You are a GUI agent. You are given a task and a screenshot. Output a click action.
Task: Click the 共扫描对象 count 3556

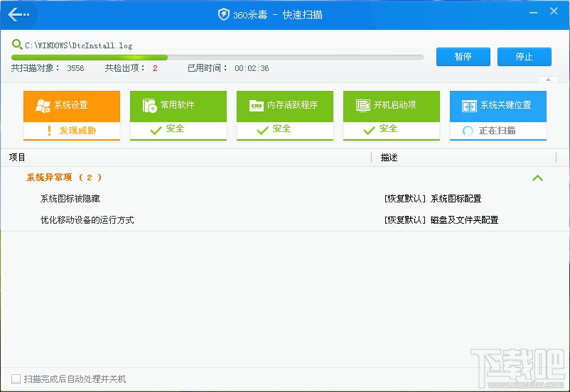[75, 68]
